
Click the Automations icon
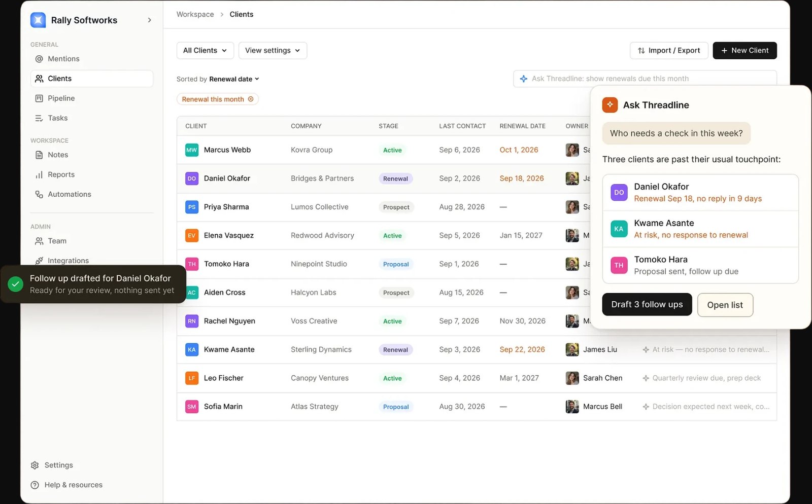tap(39, 195)
